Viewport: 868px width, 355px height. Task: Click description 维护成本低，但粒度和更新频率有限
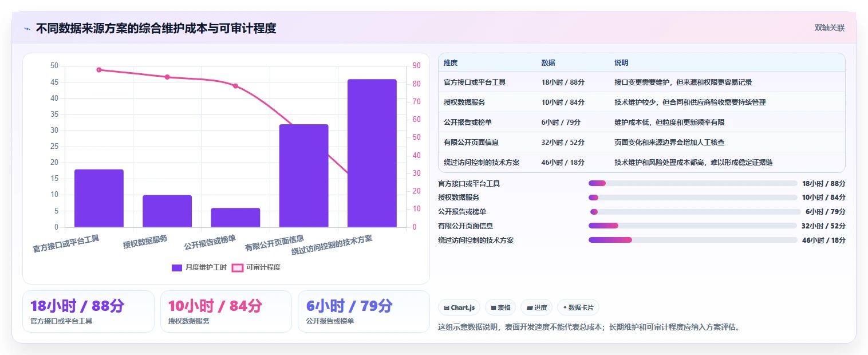(x=669, y=123)
